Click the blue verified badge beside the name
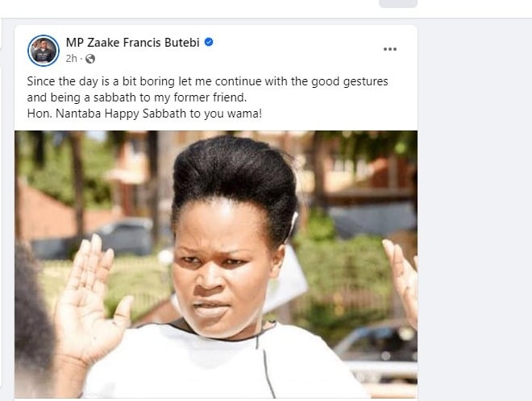This screenshot has height=401, width=532. click(x=209, y=42)
